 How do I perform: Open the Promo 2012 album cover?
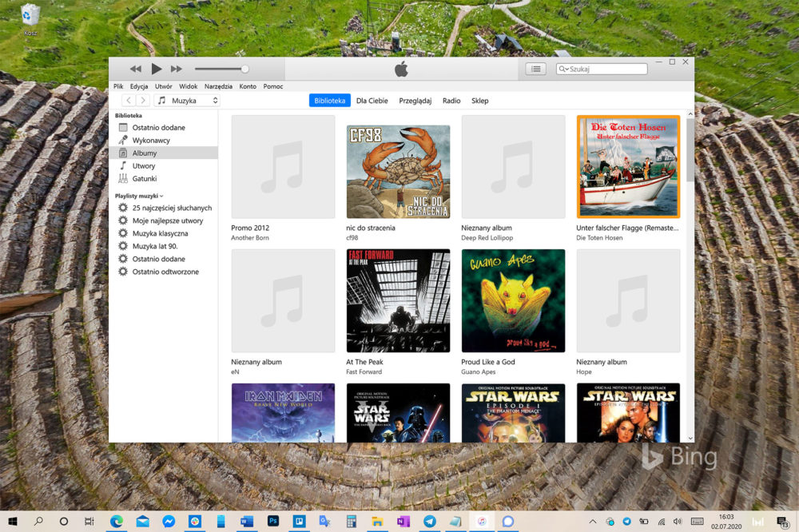pyautogui.click(x=283, y=167)
